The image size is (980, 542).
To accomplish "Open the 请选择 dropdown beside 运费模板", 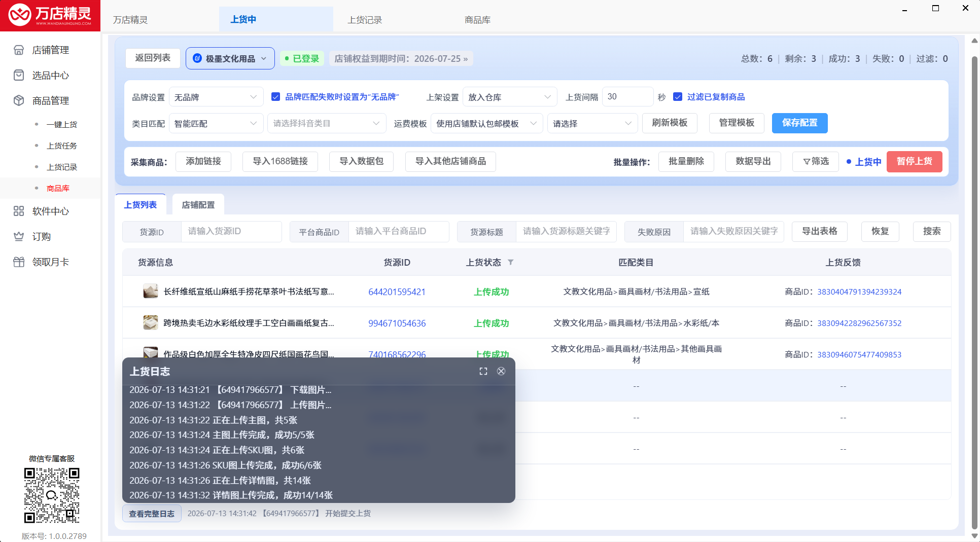I will (x=592, y=123).
